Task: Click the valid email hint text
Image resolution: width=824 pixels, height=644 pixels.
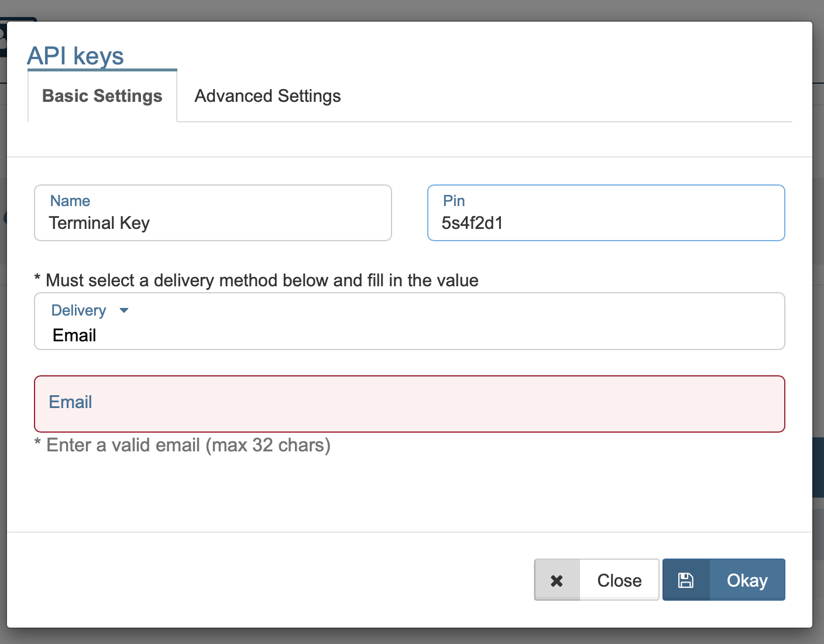Action: [x=183, y=446]
